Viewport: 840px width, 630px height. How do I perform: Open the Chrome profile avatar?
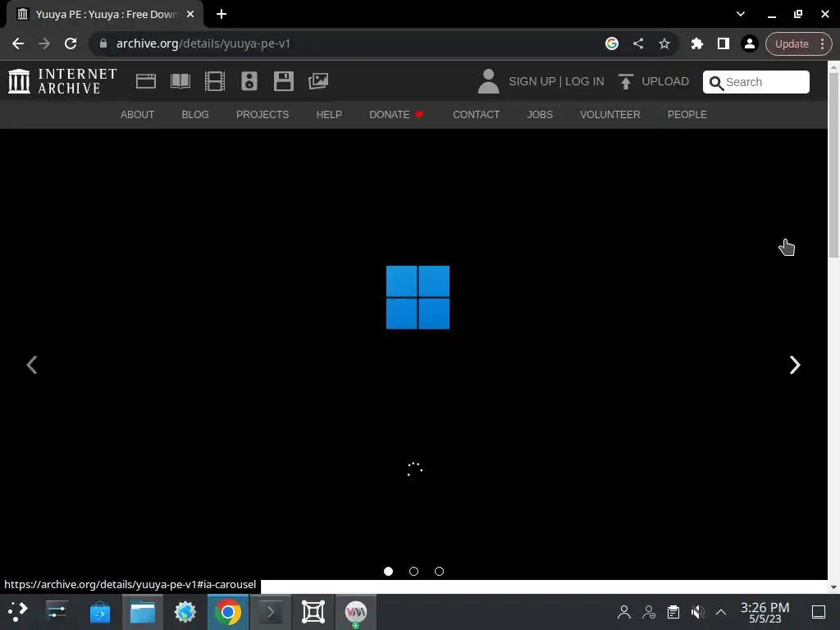(750, 43)
